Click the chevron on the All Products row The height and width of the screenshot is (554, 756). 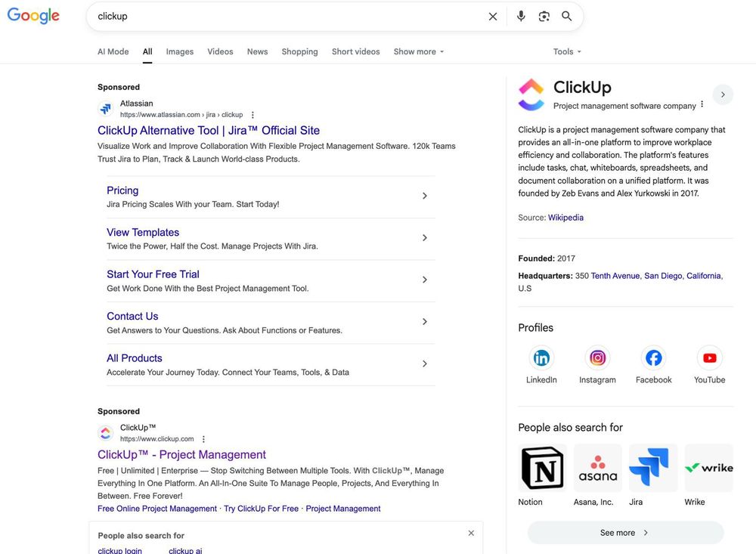(x=425, y=364)
